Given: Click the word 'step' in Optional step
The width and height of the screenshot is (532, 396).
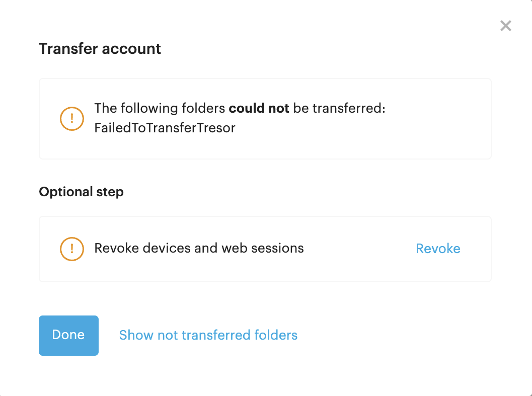Looking at the screenshot, I should tap(110, 192).
